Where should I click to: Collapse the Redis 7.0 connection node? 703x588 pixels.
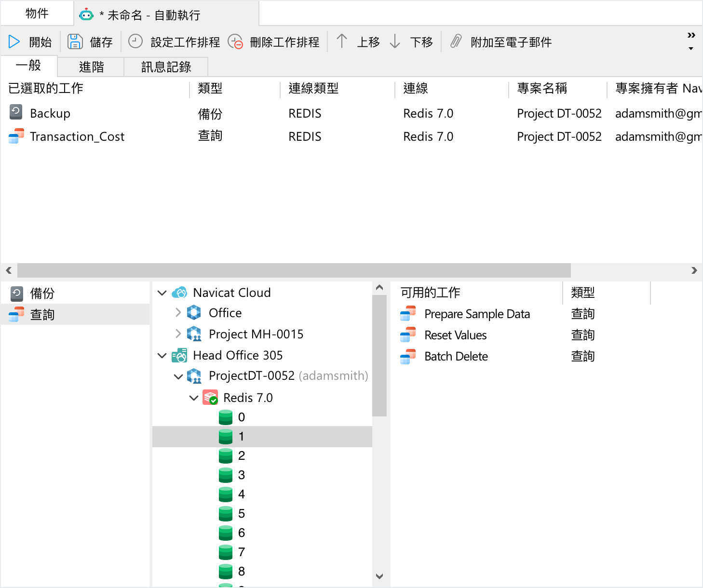coord(194,398)
